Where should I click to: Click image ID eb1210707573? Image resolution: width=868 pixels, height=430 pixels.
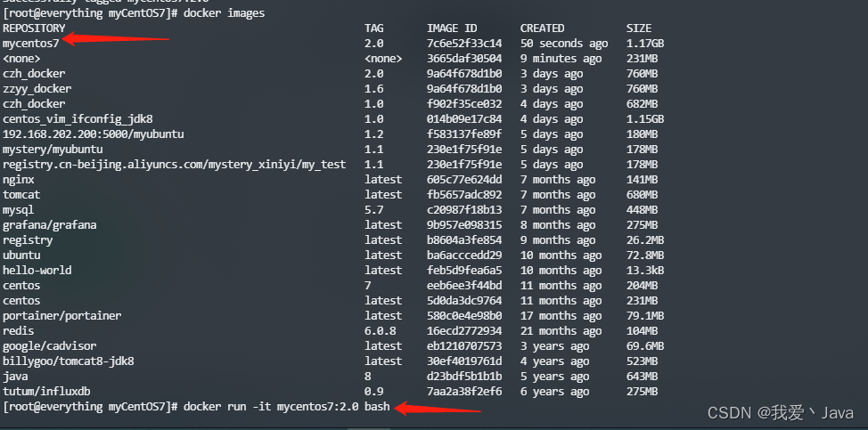tap(464, 346)
